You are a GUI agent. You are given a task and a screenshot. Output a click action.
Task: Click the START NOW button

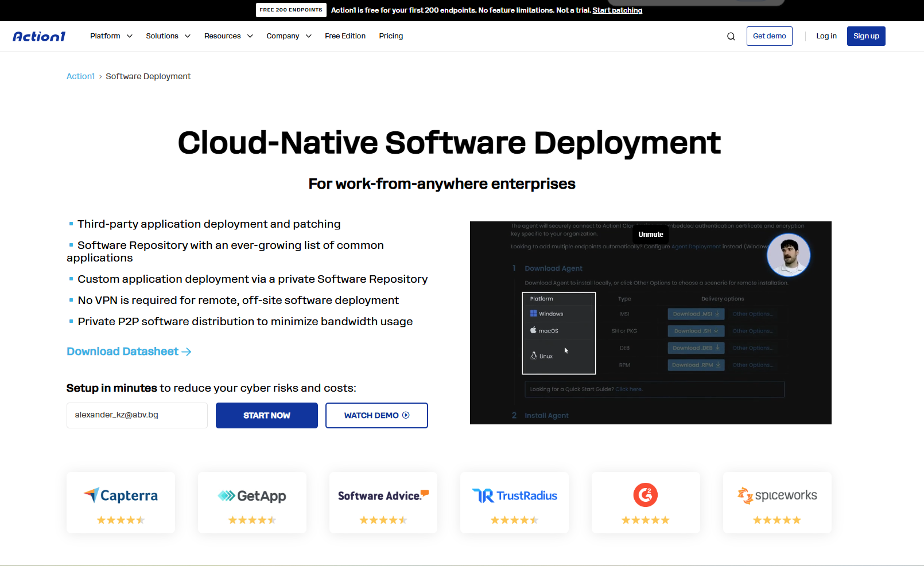point(267,415)
